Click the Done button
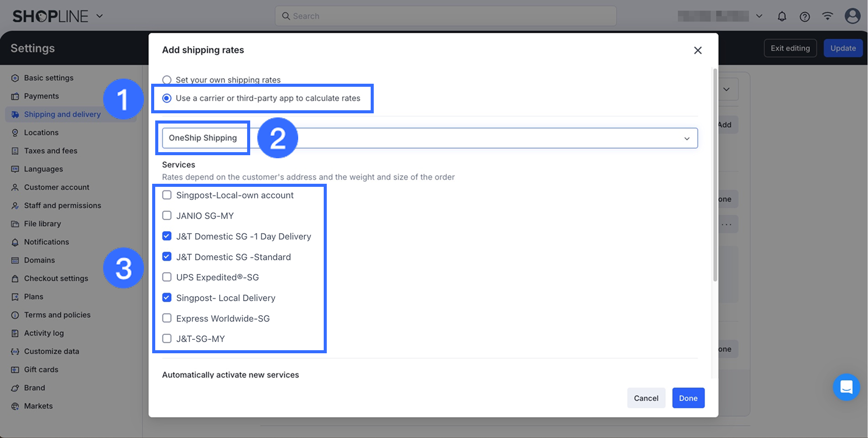Viewport: 868px width, 438px height. pos(688,398)
